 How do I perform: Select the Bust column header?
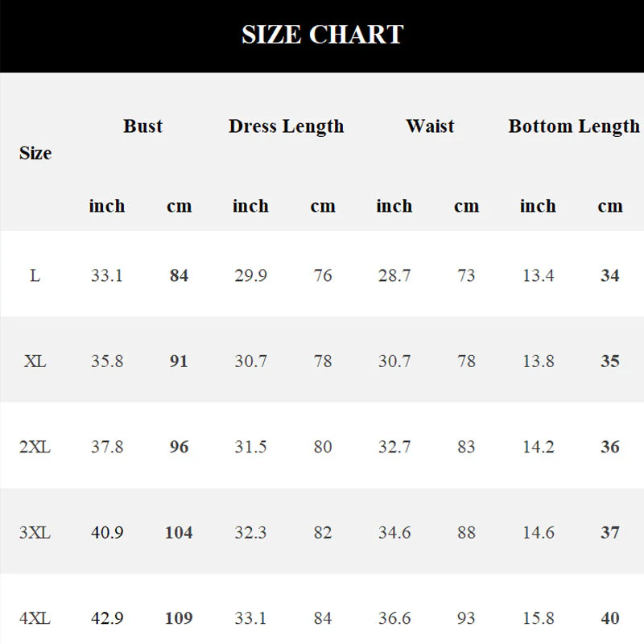[x=143, y=126]
